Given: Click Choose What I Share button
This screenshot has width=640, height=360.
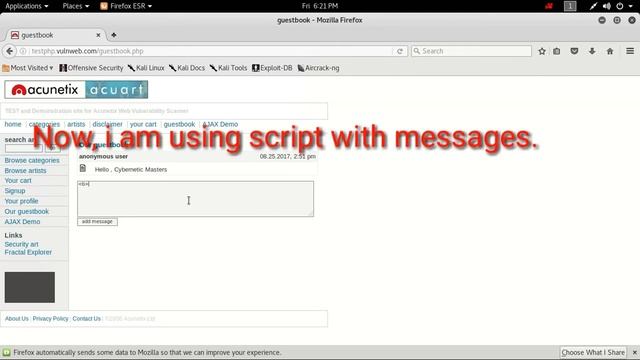Looking at the screenshot, I should click(x=593, y=352).
